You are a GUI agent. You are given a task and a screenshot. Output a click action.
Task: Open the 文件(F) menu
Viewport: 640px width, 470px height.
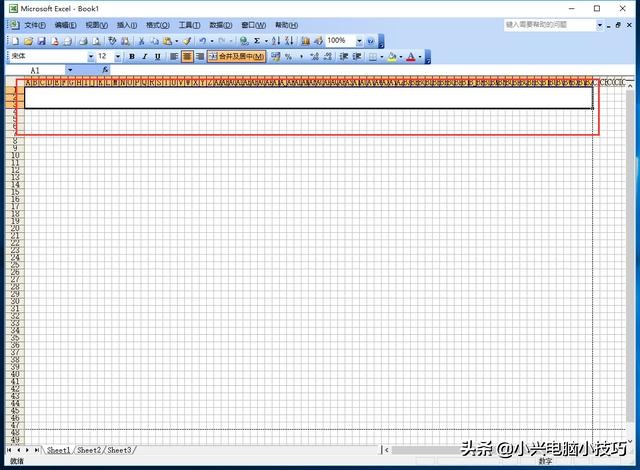click(35, 25)
